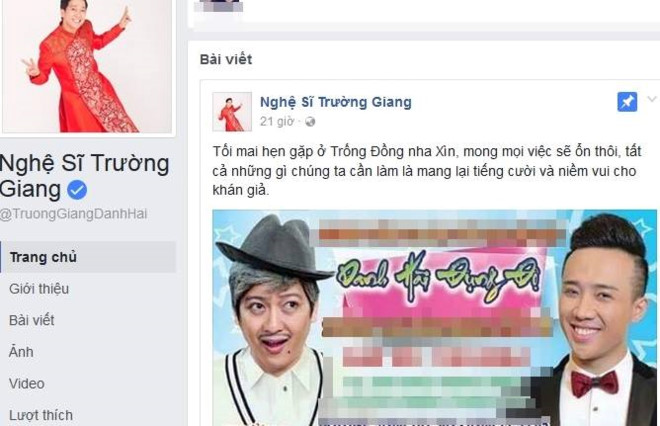Open the Danh Hài Đụng Độ post image

click(x=435, y=318)
